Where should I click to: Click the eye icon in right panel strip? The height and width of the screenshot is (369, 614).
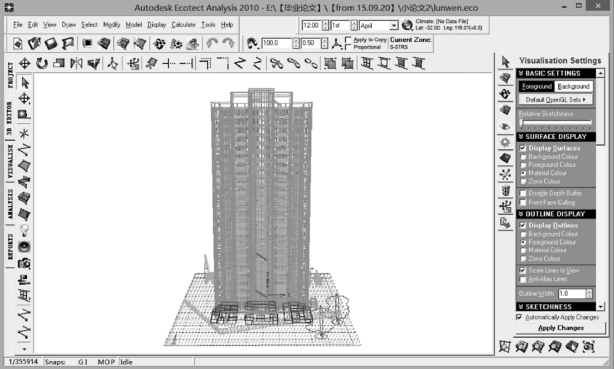coord(505,127)
